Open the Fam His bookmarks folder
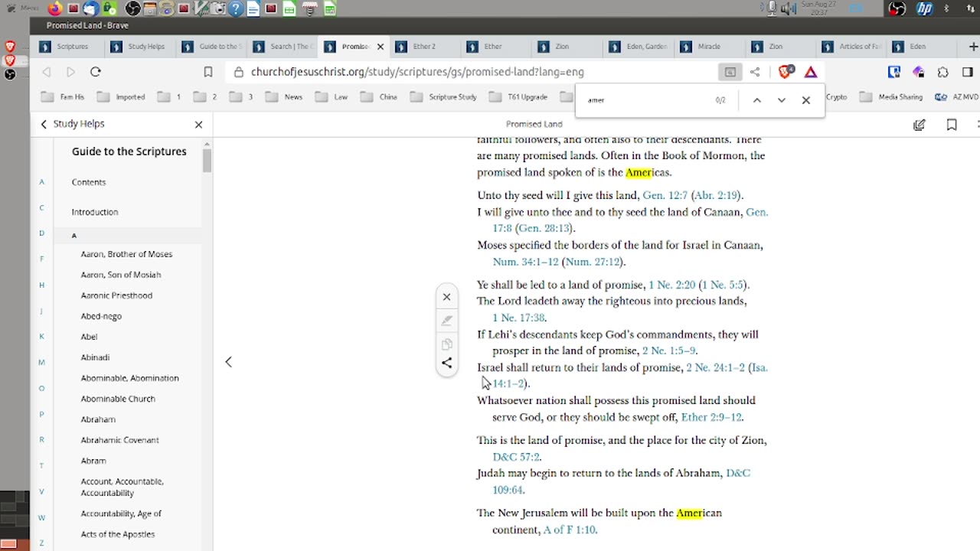Image resolution: width=980 pixels, height=551 pixels. pyautogui.click(x=63, y=97)
